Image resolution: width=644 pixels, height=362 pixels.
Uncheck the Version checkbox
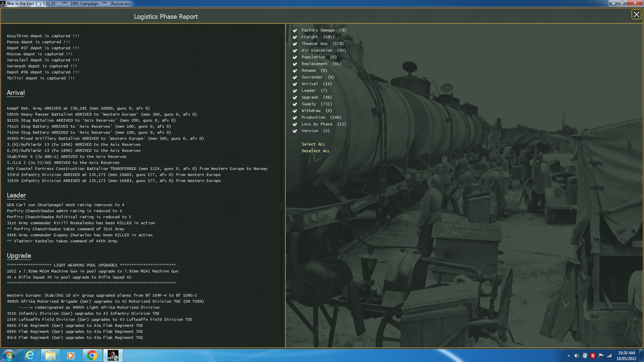coord(295,131)
